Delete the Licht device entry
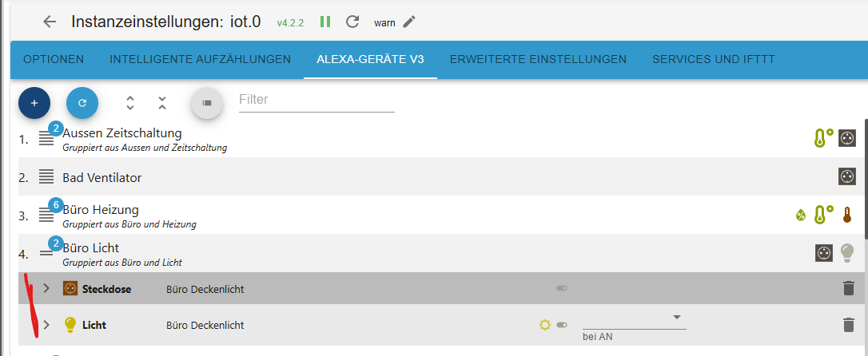This screenshot has width=868, height=356. tap(848, 325)
